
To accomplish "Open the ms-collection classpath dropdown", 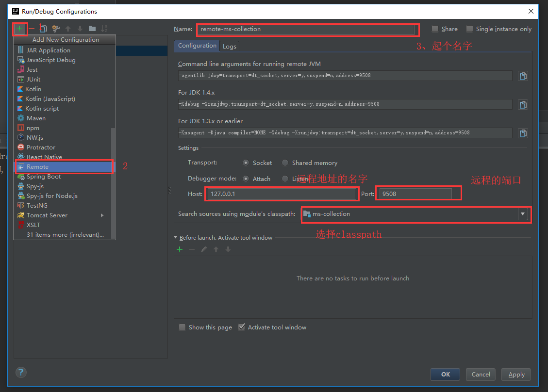I will [x=523, y=214].
